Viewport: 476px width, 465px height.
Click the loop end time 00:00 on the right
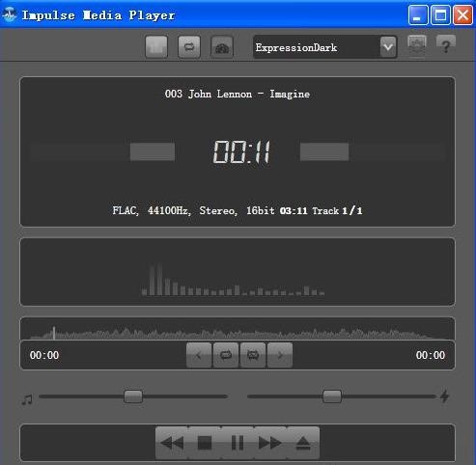(431, 355)
